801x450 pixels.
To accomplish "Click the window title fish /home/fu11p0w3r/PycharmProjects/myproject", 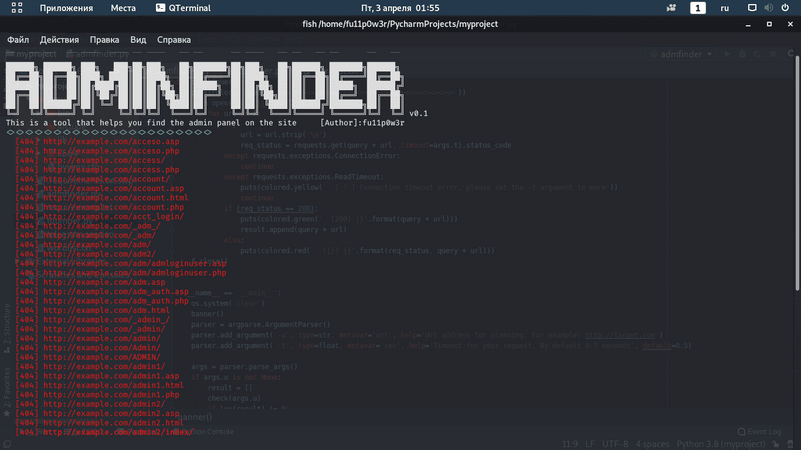I will click(x=400, y=24).
